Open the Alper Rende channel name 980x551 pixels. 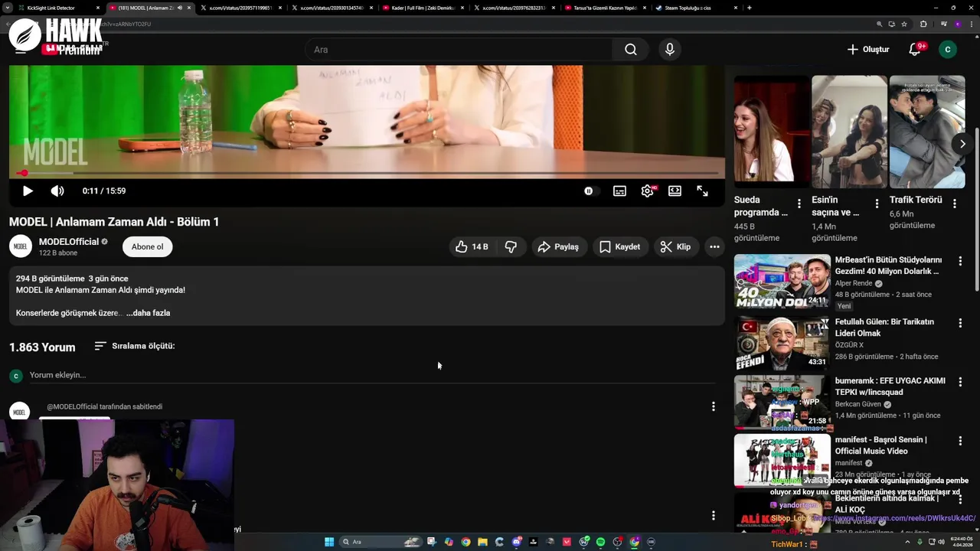[x=854, y=283]
